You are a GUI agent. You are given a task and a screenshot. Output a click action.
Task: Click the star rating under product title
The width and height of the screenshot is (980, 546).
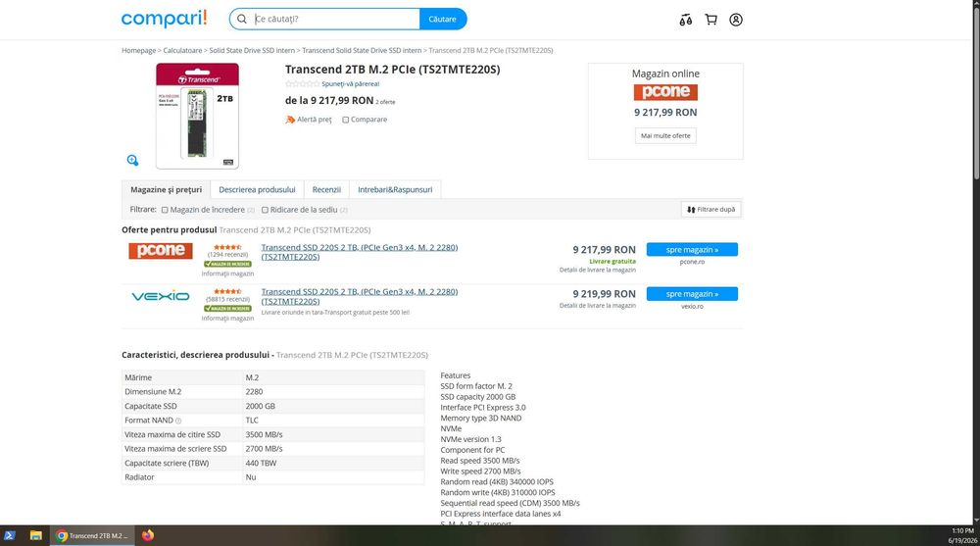coord(302,83)
